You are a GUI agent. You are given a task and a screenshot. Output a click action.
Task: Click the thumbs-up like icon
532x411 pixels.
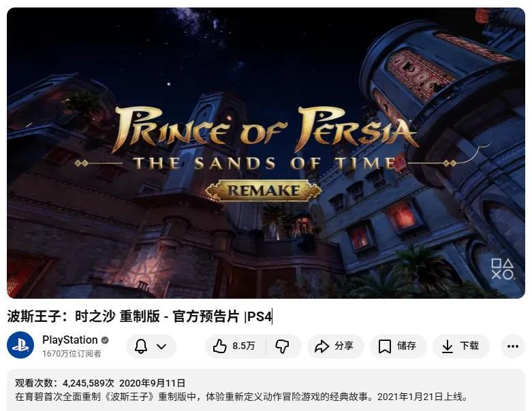(x=219, y=346)
